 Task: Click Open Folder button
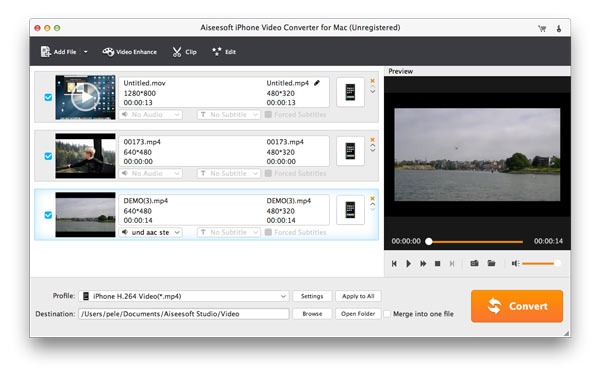pos(358,314)
